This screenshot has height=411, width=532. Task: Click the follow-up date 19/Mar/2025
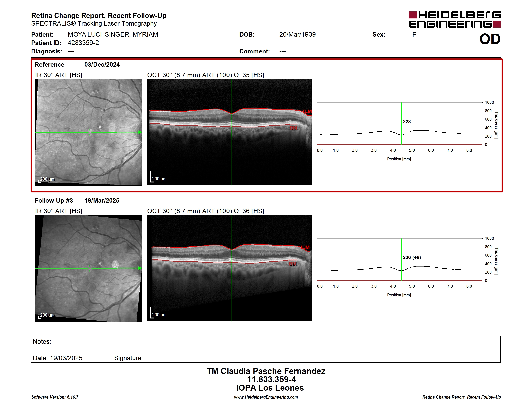tap(102, 201)
